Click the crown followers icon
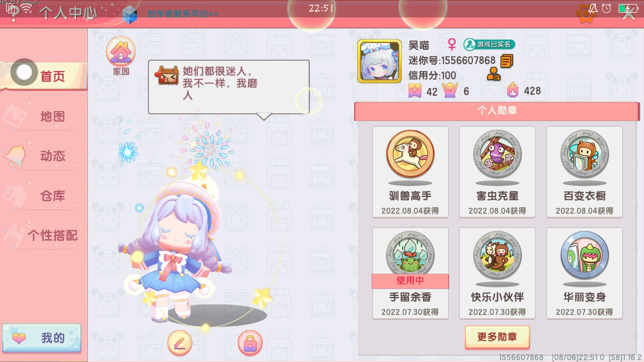The height and width of the screenshot is (362, 644). coord(450,90)
